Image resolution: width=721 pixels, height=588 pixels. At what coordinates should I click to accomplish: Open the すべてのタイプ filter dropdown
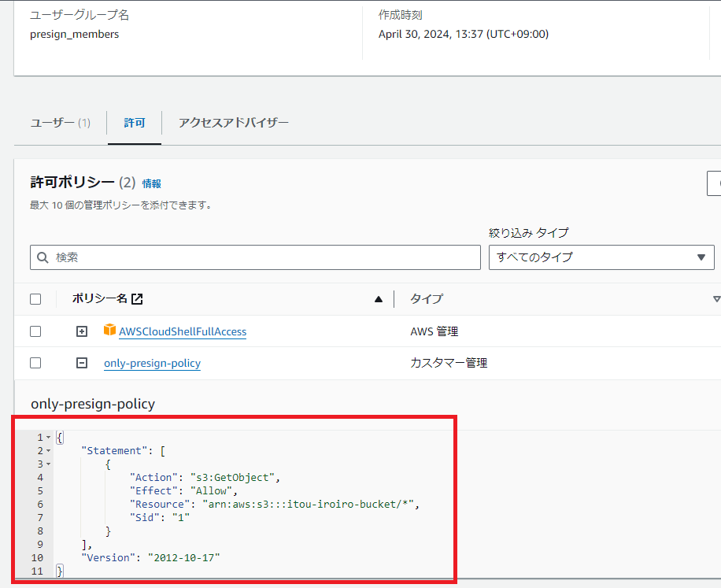coord(601,257)
